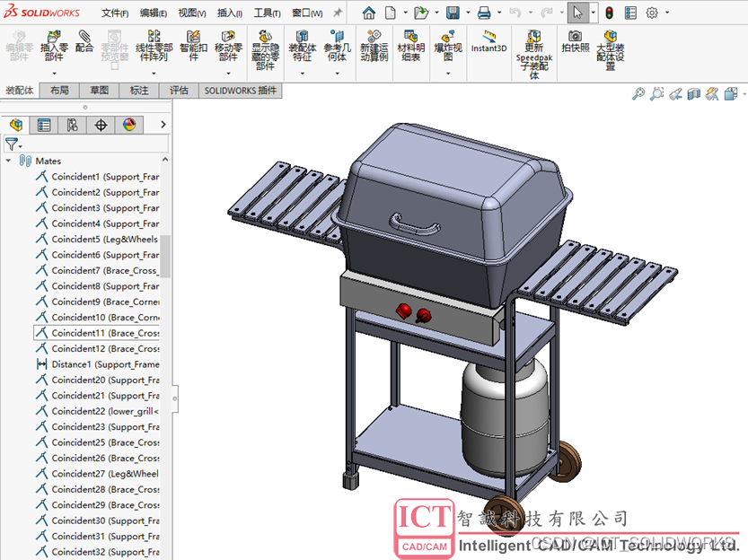Select the Coincident5 (Leg&Wheels) mate
Image resolution: width=748 pixels, height=560 pixels.
click(97, 239)
